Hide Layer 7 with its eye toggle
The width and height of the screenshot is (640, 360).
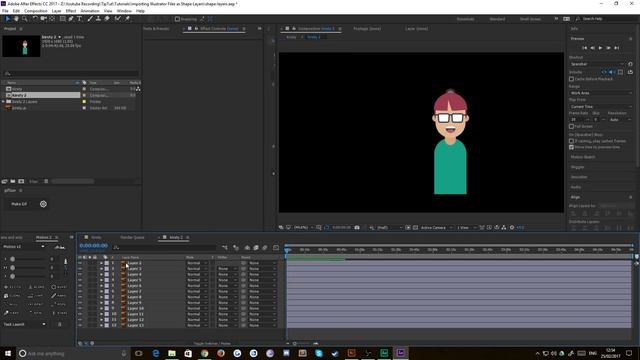[80, 291]
